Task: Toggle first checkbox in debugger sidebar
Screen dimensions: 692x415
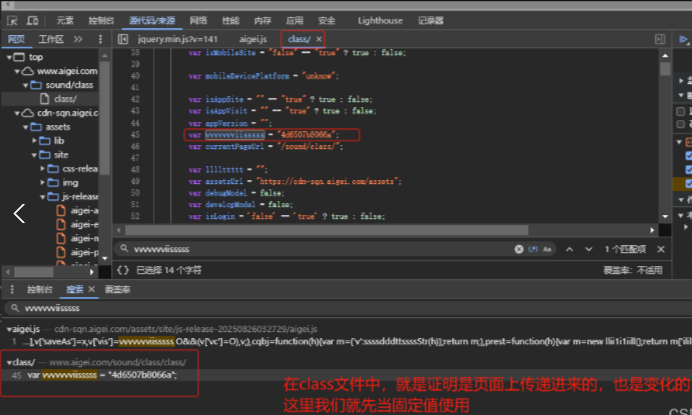Action: pyautogui.click(x=681, y=111)
